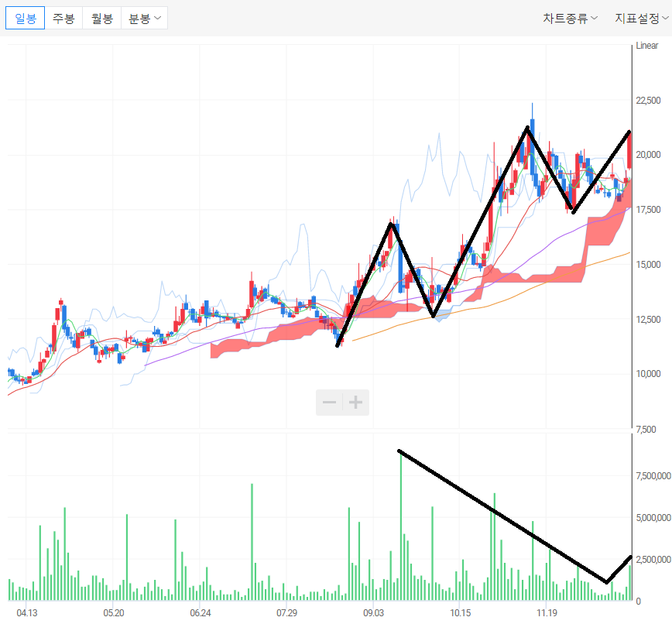Click the Linear scale label
Image resolution: width=672 pixels, height=624 pixels.
pyautogui.click(x=646, y=46)
